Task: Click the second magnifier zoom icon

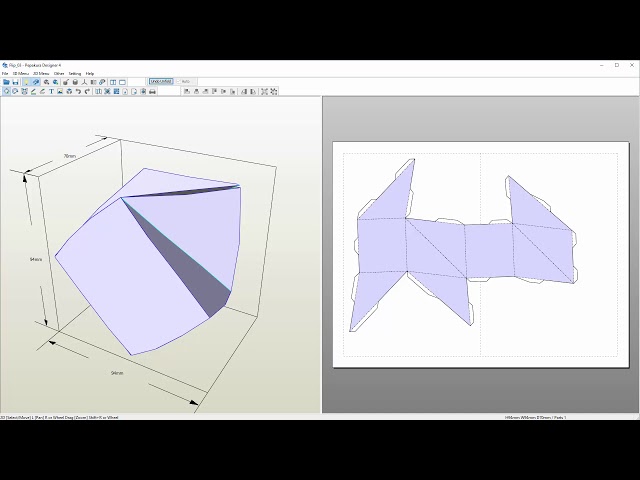Action: [x=56, y=82]
